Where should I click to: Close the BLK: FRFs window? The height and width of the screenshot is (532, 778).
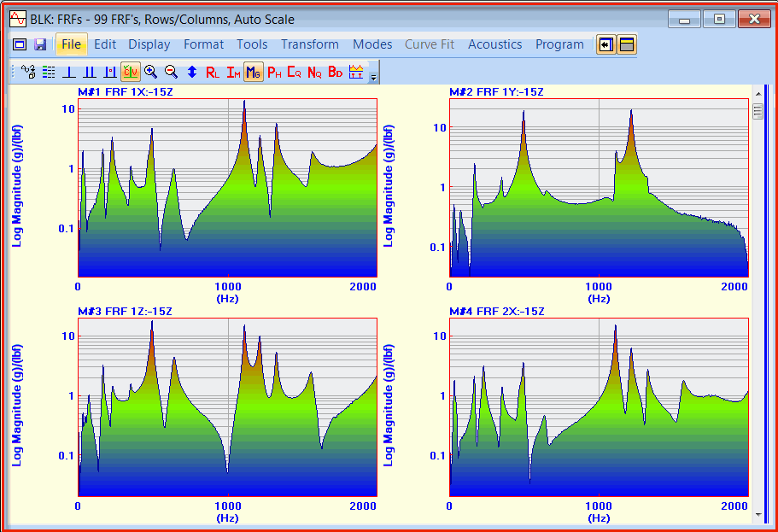coord(754,20)
